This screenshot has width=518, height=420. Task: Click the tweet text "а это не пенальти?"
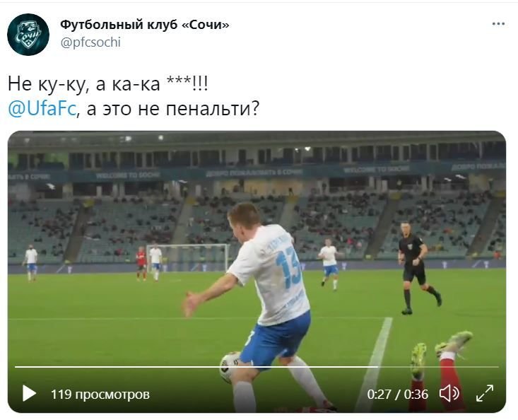[x=173, y=109]
